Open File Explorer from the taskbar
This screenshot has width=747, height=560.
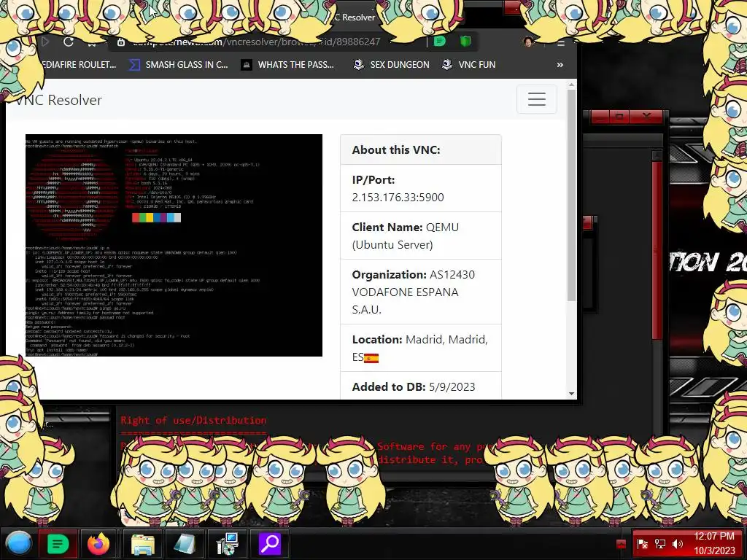(142, 544)
